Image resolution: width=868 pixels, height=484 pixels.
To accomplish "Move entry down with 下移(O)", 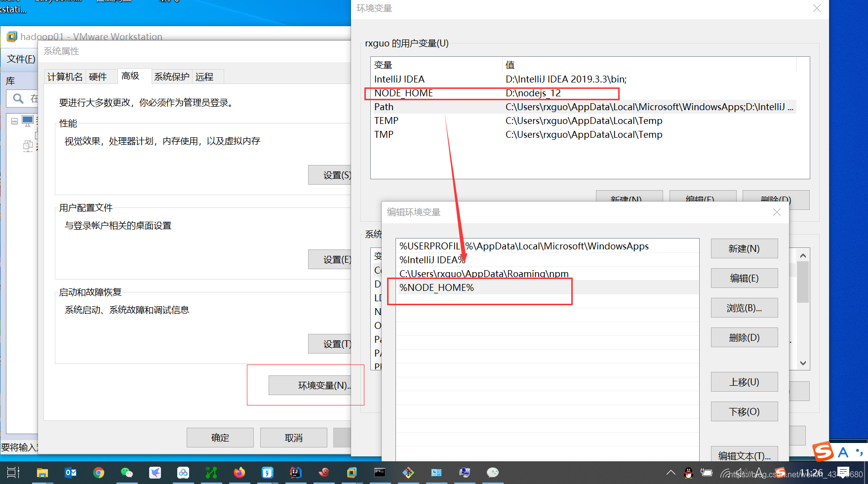I will [744, 411].
